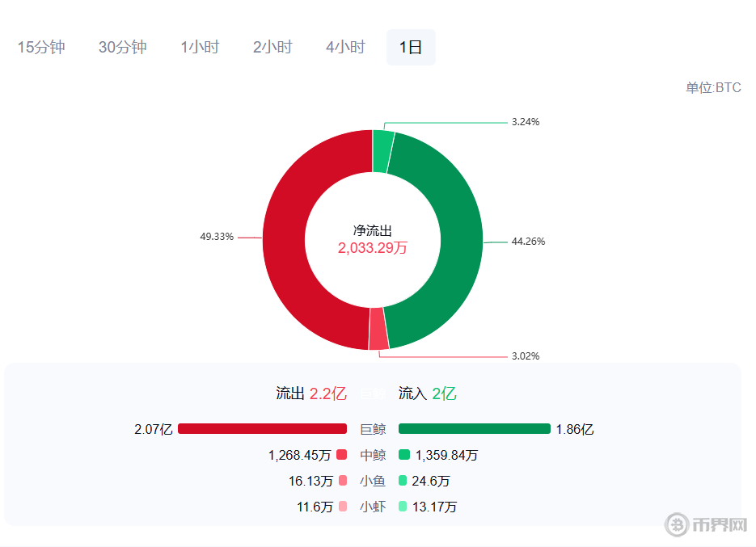Switch to the 4小时 tab
756x547 pixels.
click(x=345, y=47)
